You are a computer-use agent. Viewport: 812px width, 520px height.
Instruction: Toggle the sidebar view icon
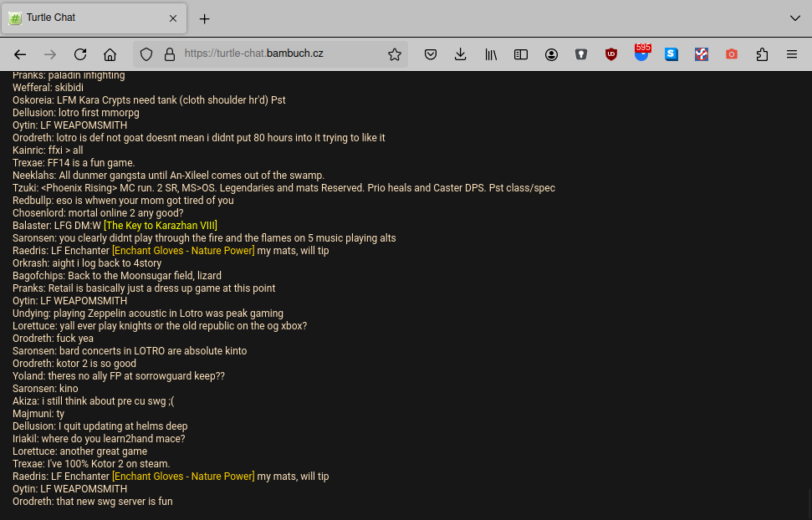pyautogui.click(x=521, y=54)
